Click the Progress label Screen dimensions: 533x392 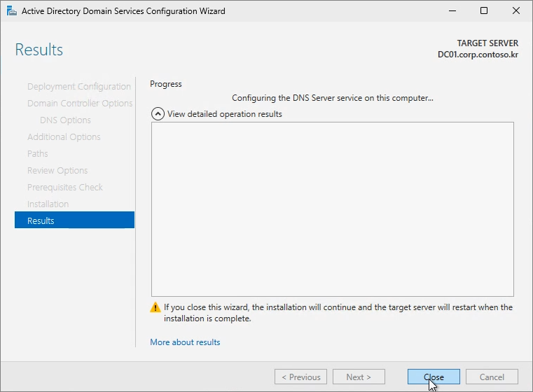point(166,84)
